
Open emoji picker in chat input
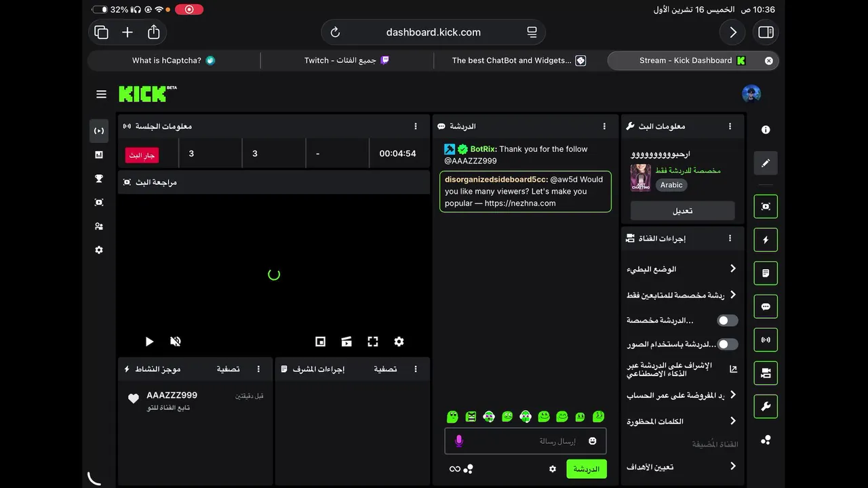pos(593,441)
